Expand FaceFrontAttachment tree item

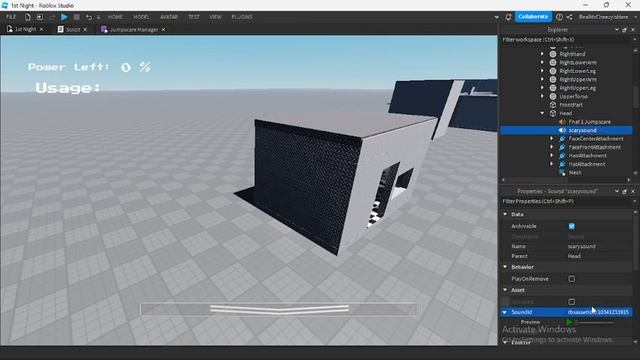pyautogui.click(x=551, y=147)
